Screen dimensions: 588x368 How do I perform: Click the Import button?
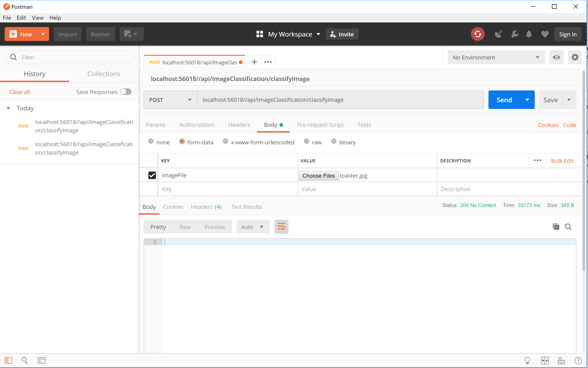(x=67, y=34)
